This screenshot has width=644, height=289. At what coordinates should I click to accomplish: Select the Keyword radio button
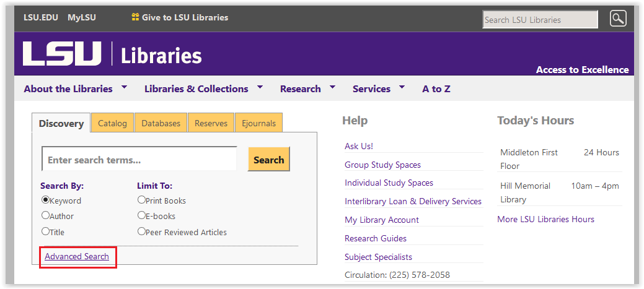46,200
